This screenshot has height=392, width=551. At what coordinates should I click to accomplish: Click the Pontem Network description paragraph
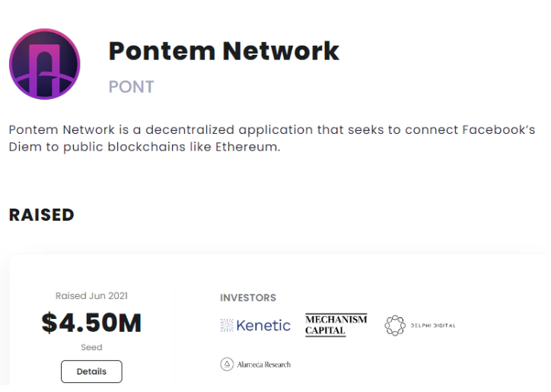click(272, 139)
